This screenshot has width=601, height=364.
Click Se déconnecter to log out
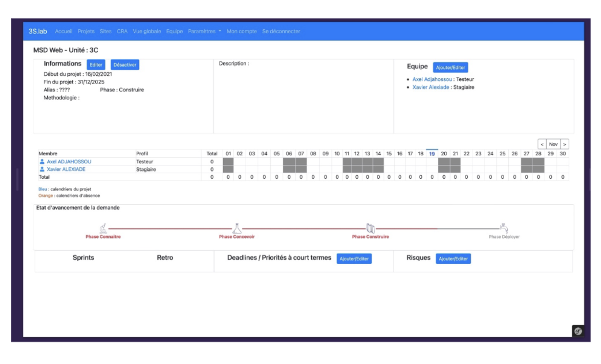[281, 31]
